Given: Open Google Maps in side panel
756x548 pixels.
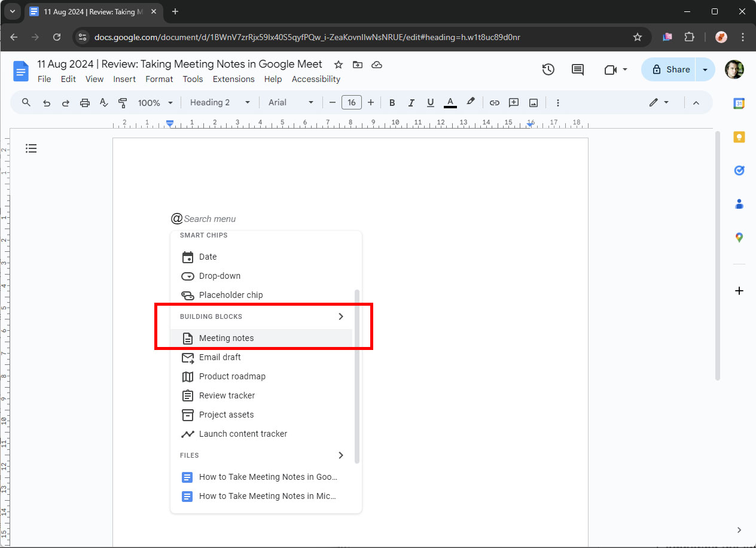Looking at the screenshot, I should (739, 238).
